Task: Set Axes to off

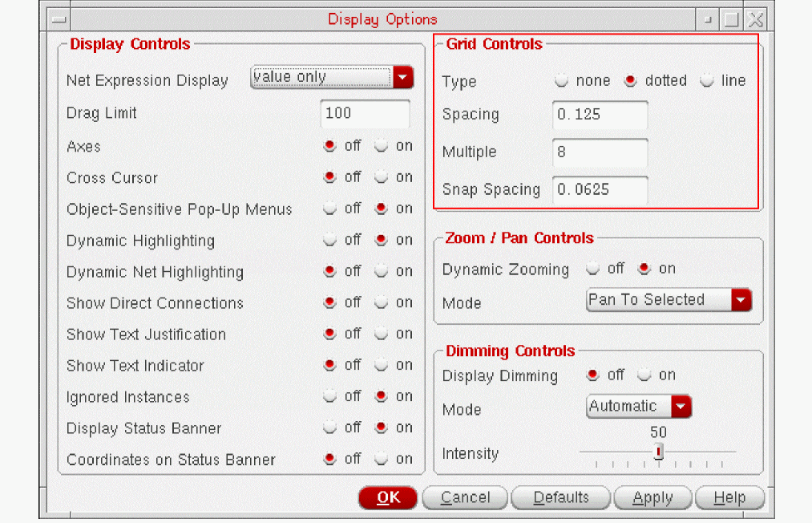Action: point(329,146)
